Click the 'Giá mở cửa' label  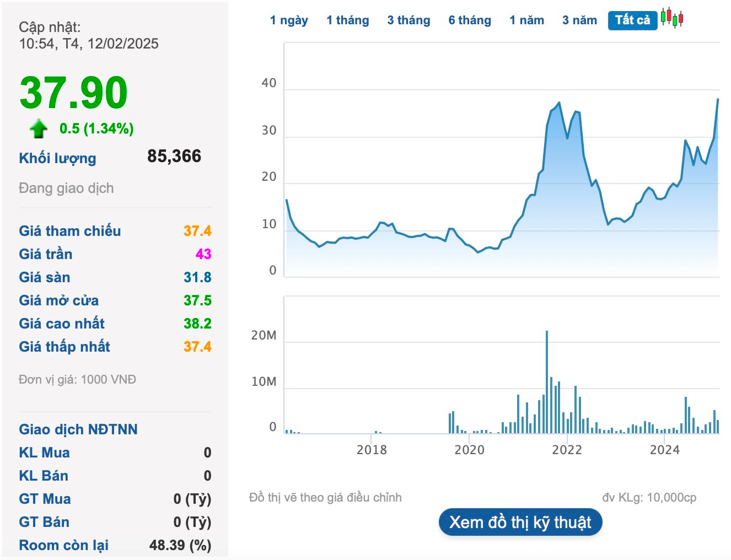[59, 300]
